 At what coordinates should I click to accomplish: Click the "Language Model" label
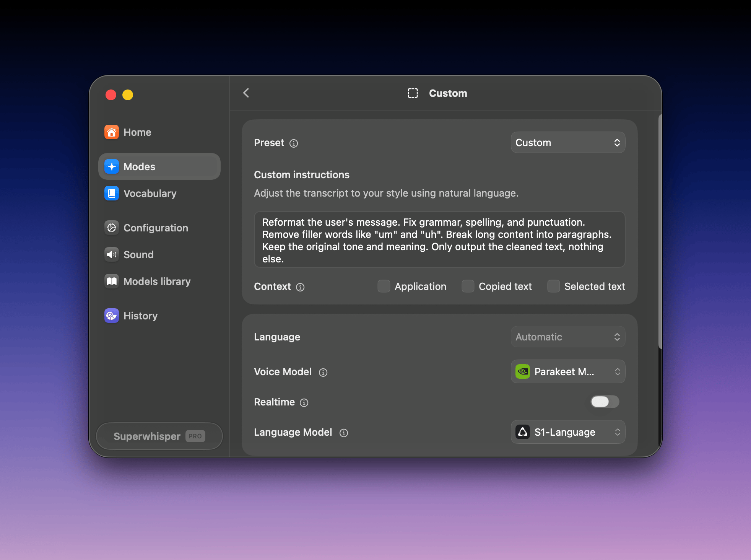(293, 432)
